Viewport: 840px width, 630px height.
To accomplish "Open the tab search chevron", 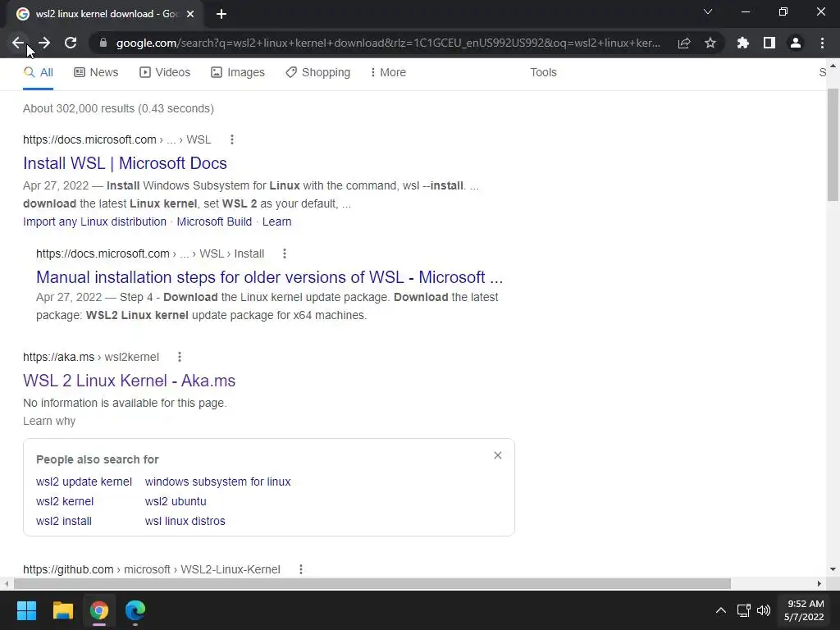I will pos(708,11).
